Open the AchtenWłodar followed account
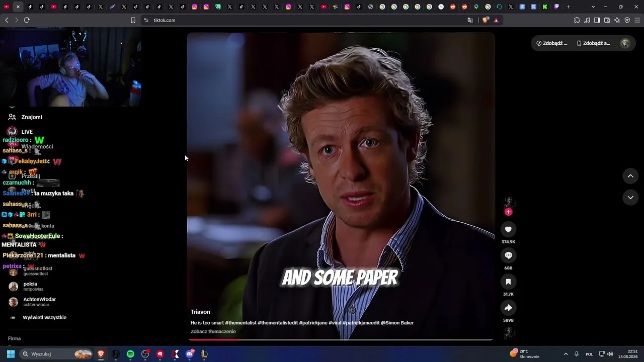 coord(39,302)
